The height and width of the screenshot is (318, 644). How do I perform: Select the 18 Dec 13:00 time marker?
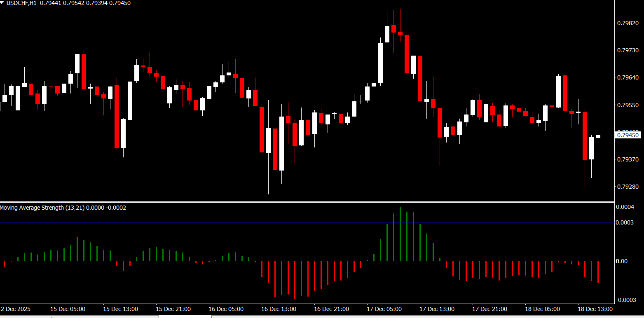click(595, 309)
